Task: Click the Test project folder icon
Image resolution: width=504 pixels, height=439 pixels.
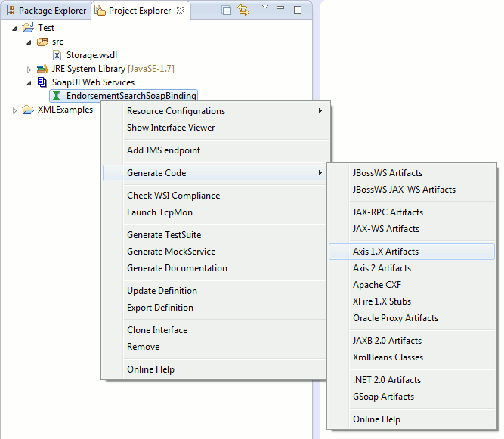Action: click(x=28, y=28)
